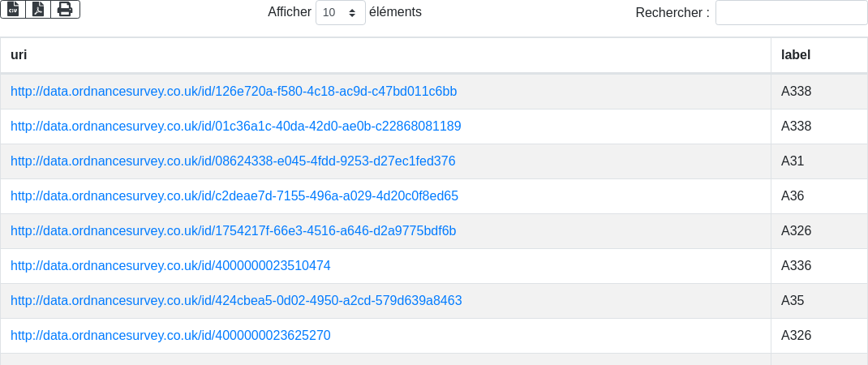Sort by the label column header
This screenshot has height=365, width=868.
tap(819, 55)
